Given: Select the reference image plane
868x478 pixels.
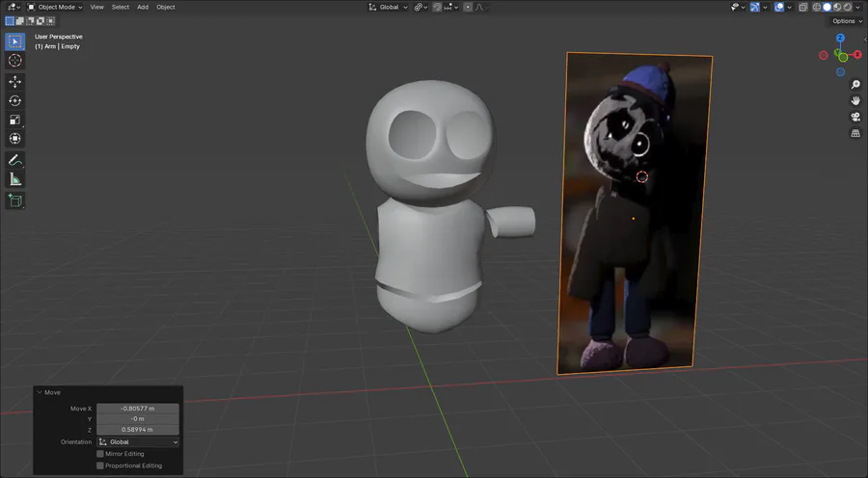Looking at the screenshot, I should click(x=635, y=213).
